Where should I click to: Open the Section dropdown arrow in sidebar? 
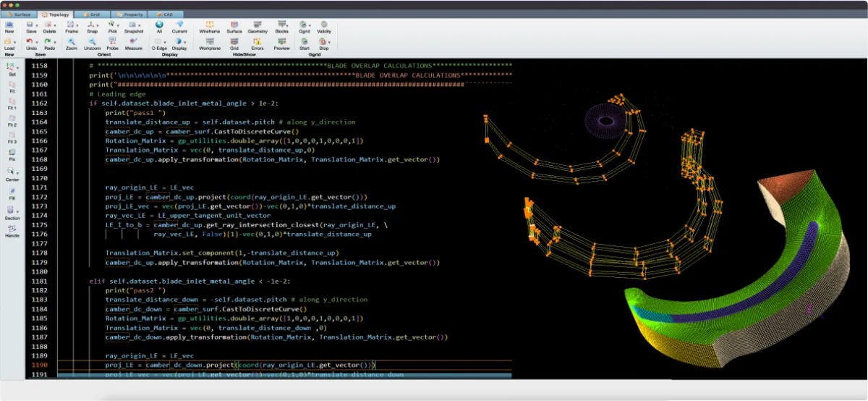(17, 211)
